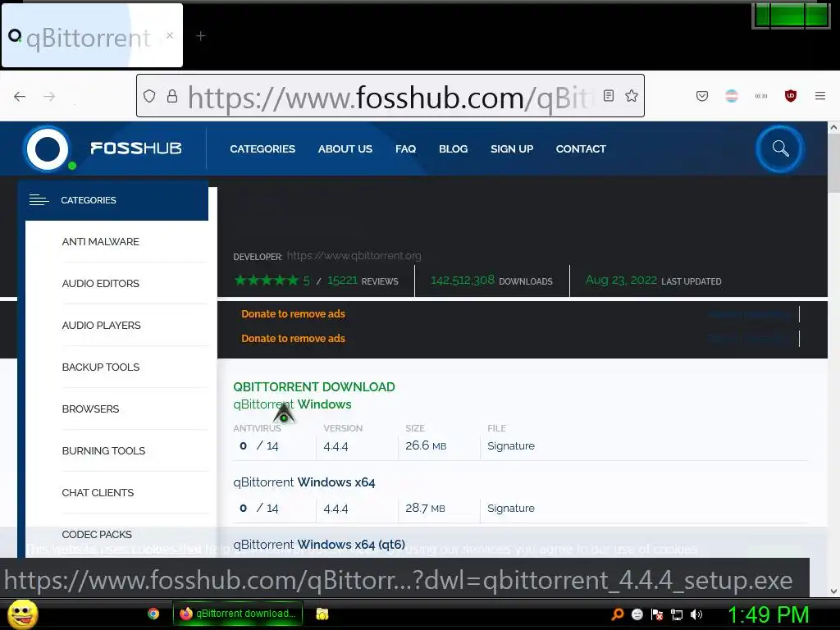The width and height of the screenshot is (840, 630).
Task: Open the uBlock Origin extension
Action: pyautogui.click(x=791, y=96)
